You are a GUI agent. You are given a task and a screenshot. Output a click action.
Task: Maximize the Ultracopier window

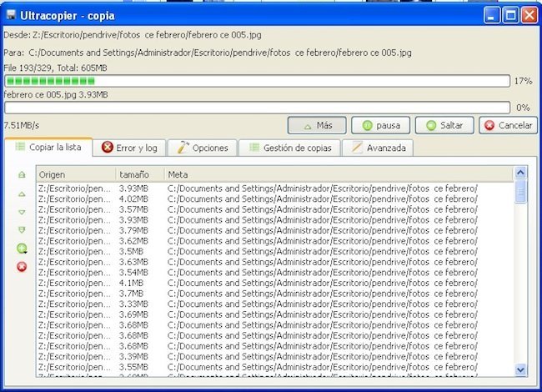click(x=510, y=16)
